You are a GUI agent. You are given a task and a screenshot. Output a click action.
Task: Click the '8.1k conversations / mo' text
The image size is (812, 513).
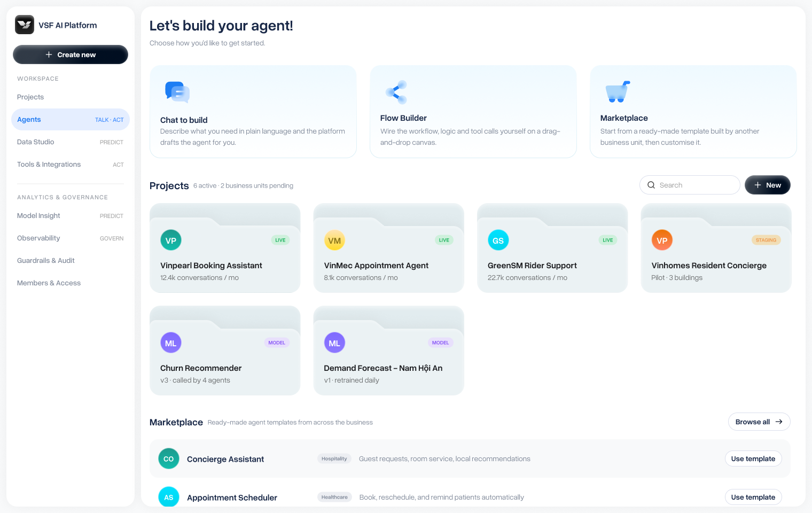(x=361, y=278)
